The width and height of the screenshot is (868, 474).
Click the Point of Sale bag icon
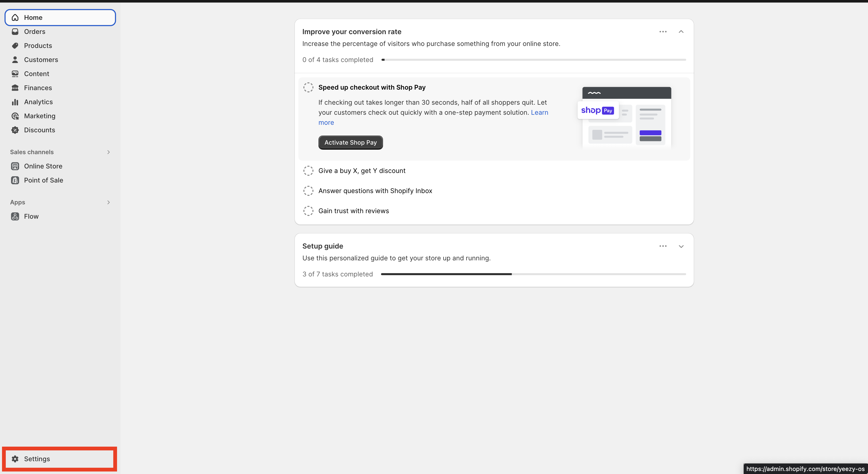(15, 180)
